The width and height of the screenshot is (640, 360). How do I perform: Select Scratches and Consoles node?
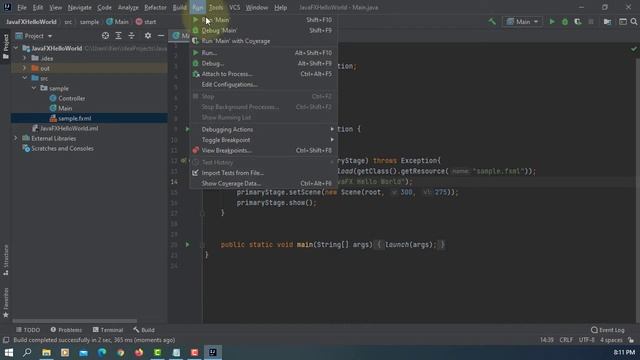coord(58,149)
